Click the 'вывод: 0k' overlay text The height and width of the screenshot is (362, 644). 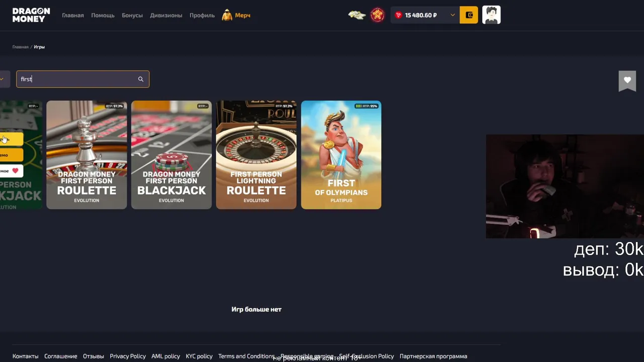coord(603,270)
